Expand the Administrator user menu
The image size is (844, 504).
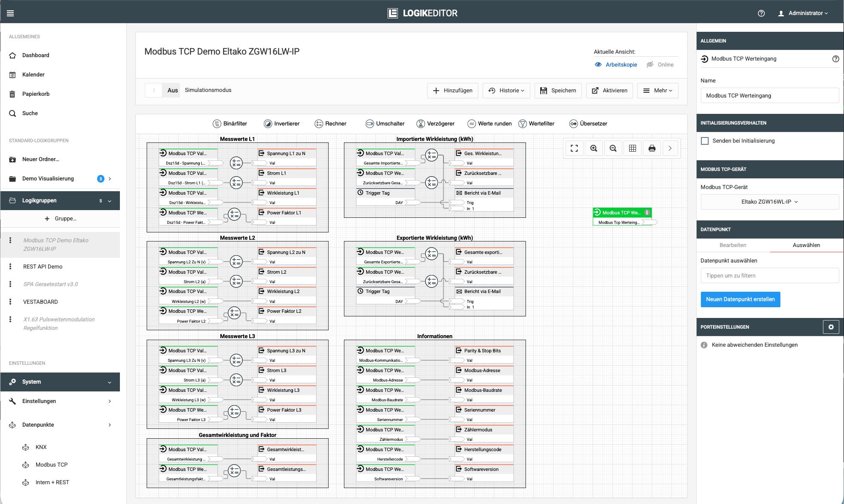[803, 13]
